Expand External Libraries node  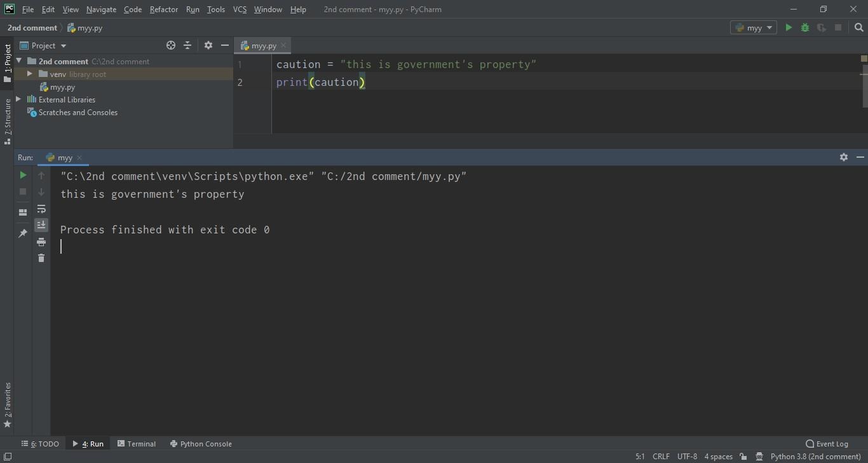18,100
